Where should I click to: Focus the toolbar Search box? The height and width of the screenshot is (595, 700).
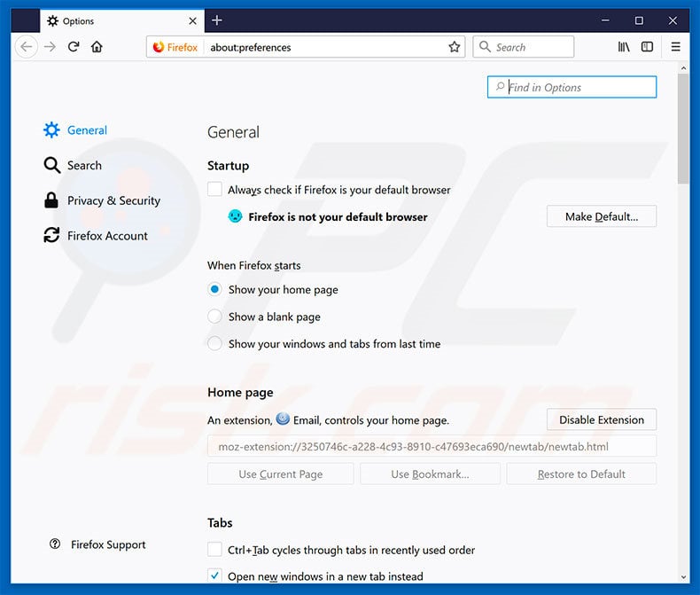click(523, 47)
